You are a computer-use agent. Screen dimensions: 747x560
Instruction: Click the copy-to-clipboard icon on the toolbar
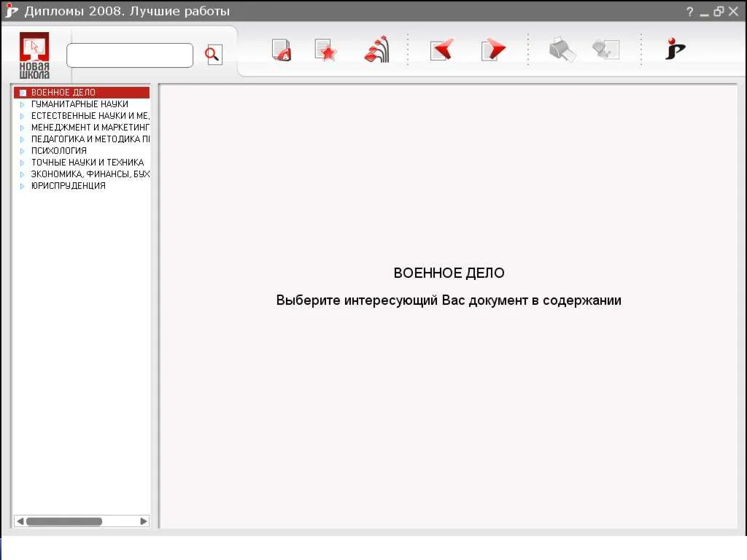coord(605,50)
